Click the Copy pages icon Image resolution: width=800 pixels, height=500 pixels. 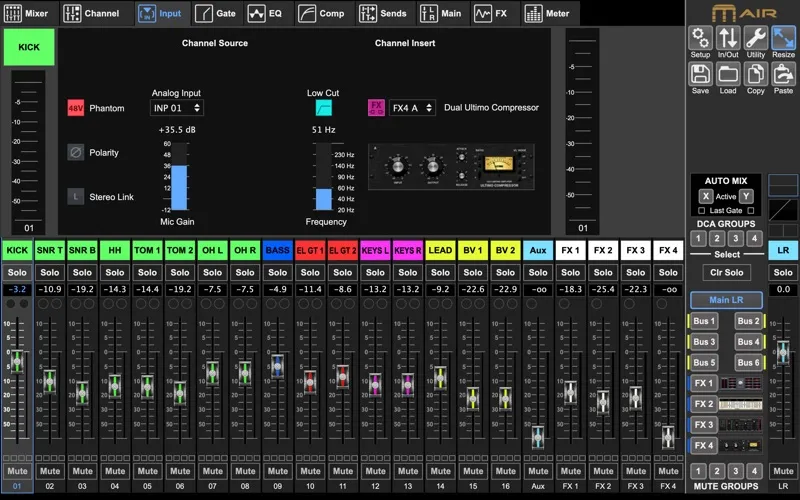[x=756, y=74]
